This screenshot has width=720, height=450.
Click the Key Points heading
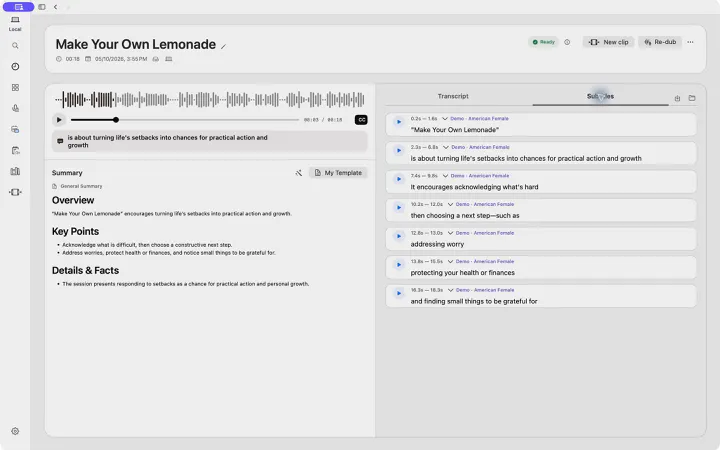coord(75,231)
